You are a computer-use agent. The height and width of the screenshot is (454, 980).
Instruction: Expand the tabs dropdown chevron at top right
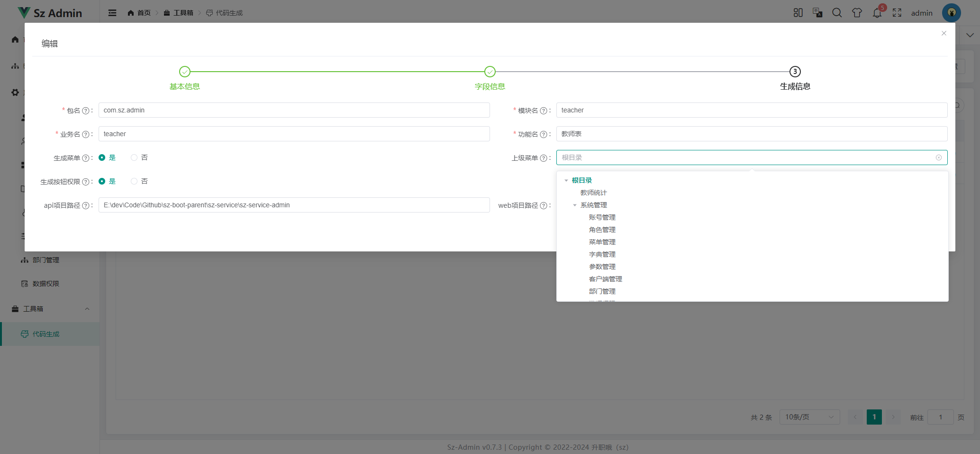970,35
